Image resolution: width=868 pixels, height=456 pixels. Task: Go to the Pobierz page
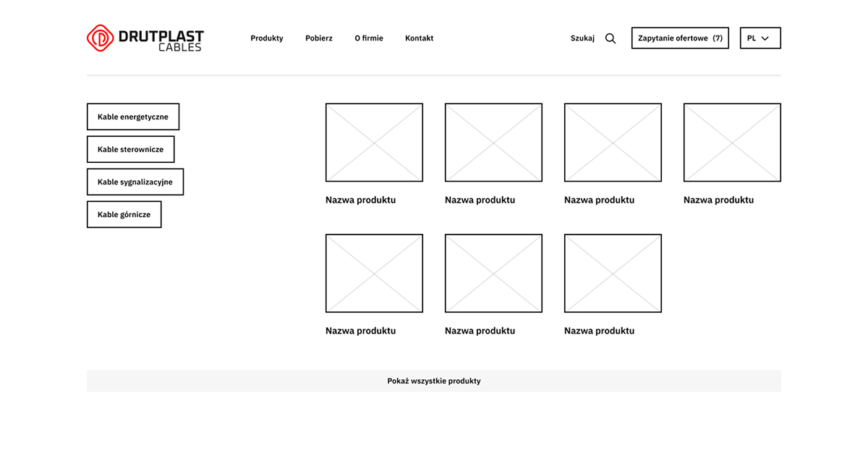click(319, 38)
